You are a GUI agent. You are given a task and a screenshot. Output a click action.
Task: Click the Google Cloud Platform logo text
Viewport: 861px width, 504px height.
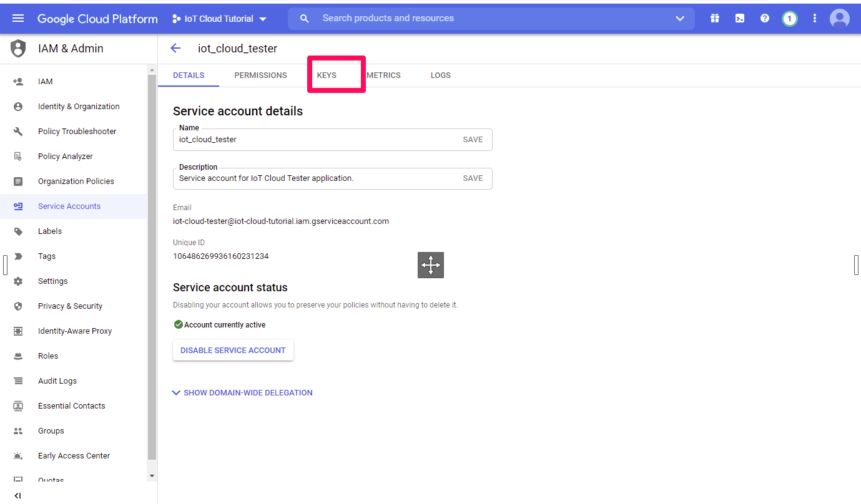(x=97, y=19)
